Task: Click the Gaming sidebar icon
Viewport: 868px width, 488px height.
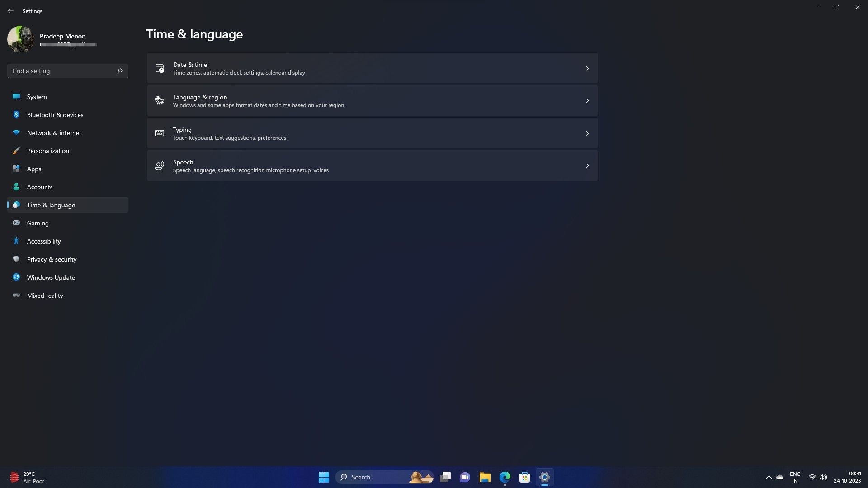Action: point(15,223)
